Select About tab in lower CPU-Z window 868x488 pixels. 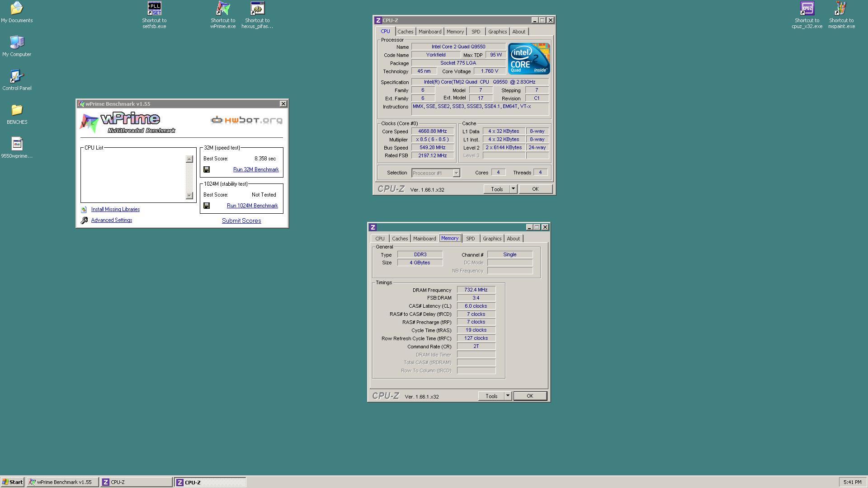pyautogui.click(x=513, y=239)
